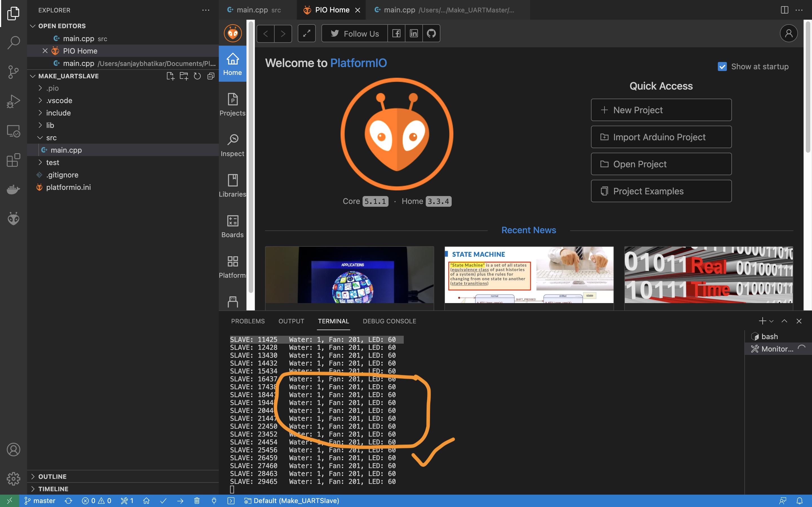Expand the include folder
This screenshot has width=812, height=507.
[x=58, y=113]
